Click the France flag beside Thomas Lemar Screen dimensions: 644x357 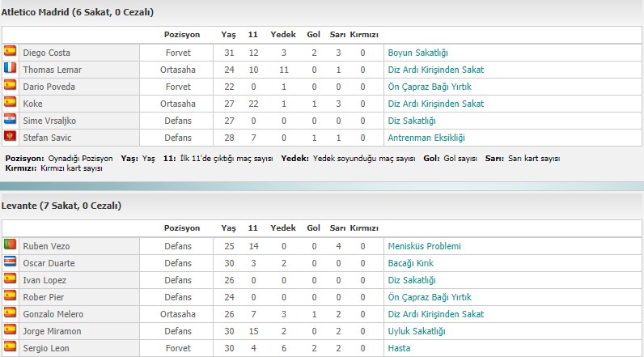click(x=10, y=68)
